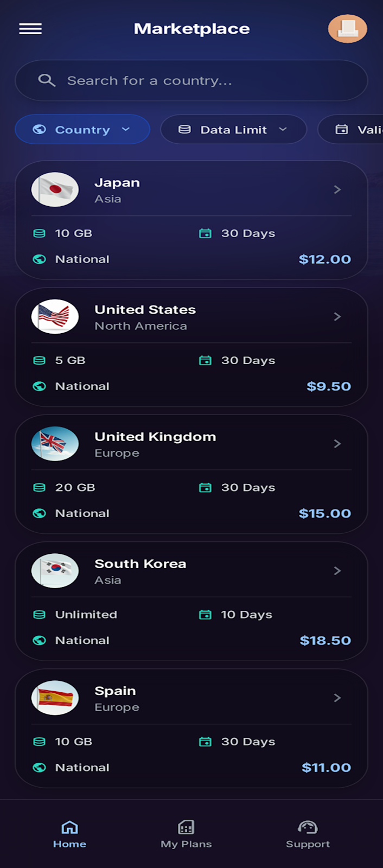Expand Japan plan details chevron
This screenshot has height=868, width=383.
click(337, 189)
